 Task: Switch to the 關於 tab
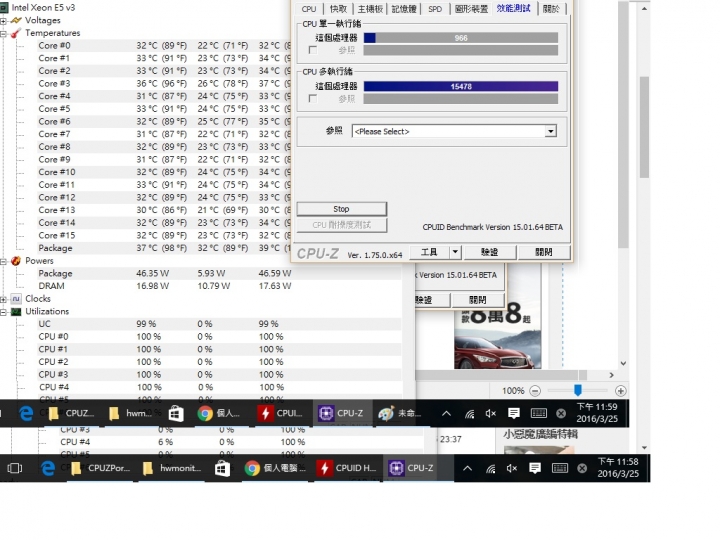pos(551,9)
